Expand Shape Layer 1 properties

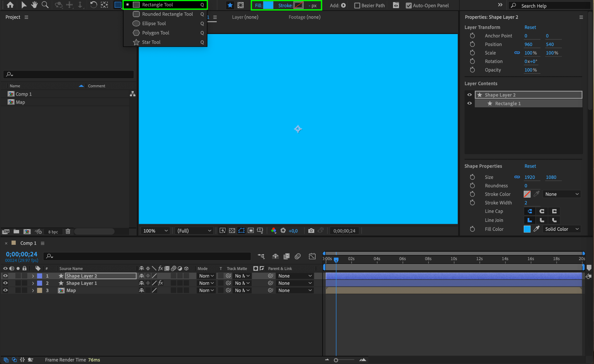33,283
